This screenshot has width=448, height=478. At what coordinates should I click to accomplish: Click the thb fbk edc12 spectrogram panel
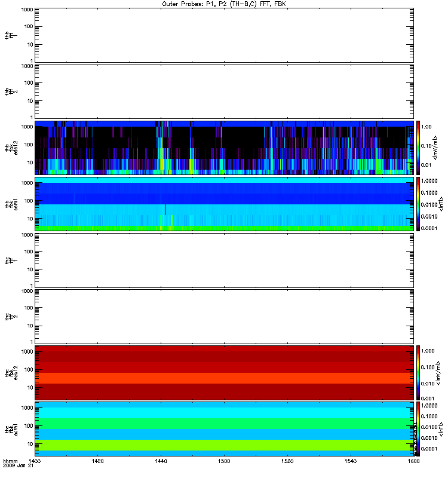[224, 148]
